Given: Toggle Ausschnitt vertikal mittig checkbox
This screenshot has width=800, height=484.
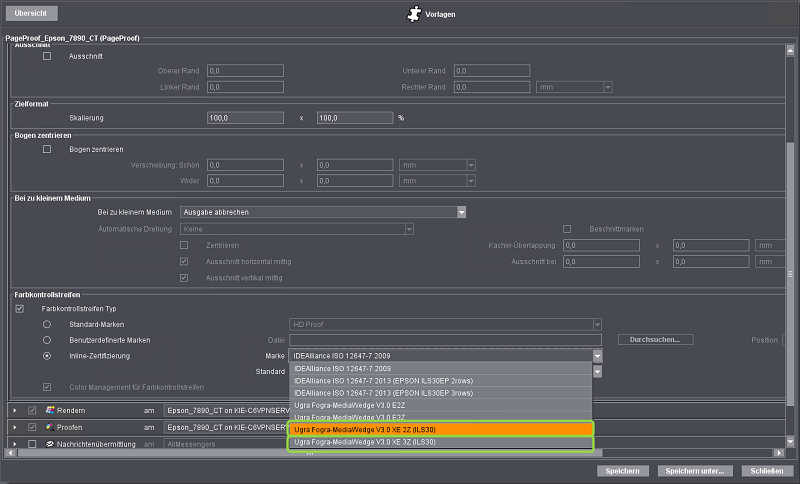Looking at the screenshot, I should [x=184, y=278].
